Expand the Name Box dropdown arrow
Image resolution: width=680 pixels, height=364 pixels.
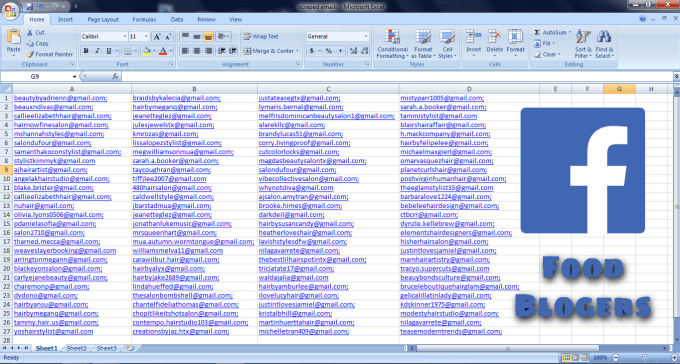click(x=74, y=77)
